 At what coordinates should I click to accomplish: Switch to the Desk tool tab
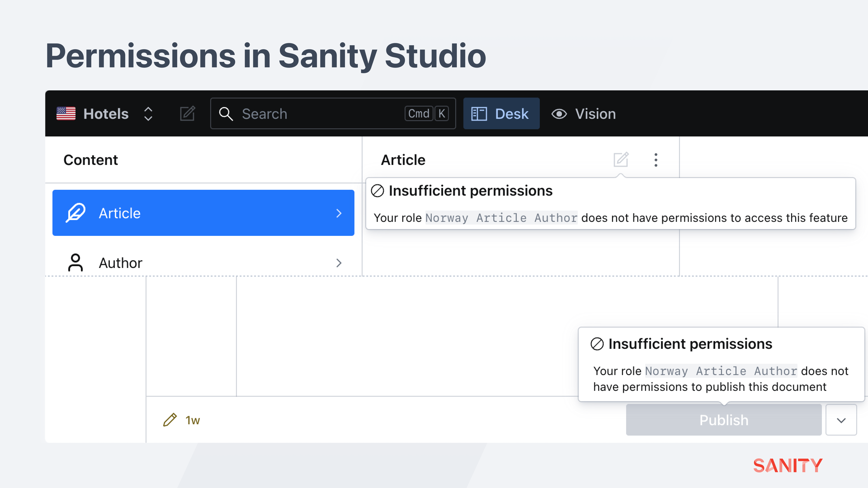click(501, 113)
